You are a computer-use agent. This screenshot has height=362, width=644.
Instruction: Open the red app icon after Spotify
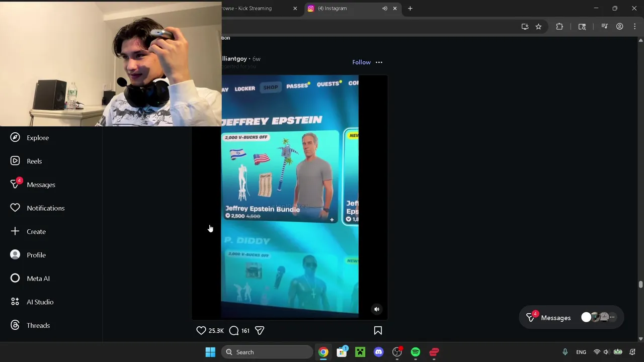(x=434, y=352)
